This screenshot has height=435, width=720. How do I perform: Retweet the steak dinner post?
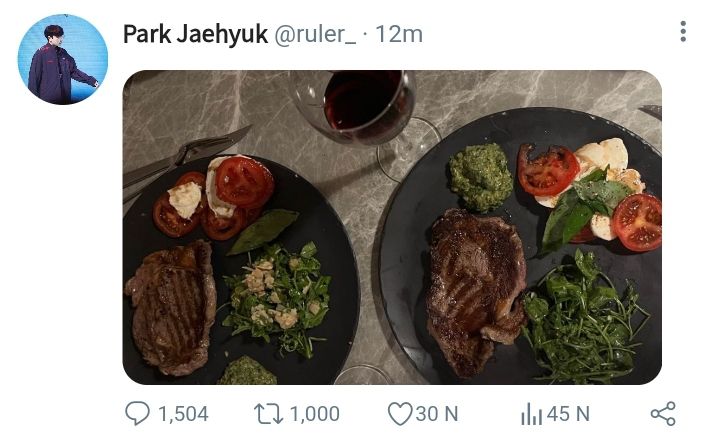pos(268,413)
